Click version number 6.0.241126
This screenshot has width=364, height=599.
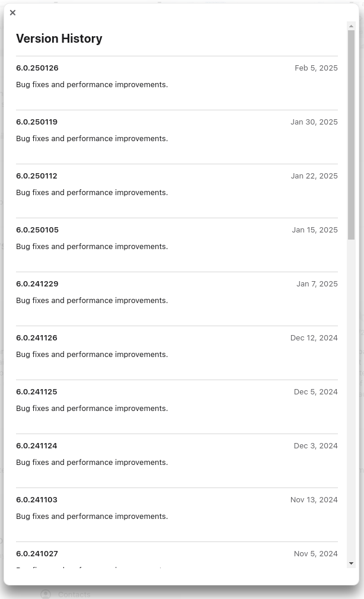pos(37,338)
